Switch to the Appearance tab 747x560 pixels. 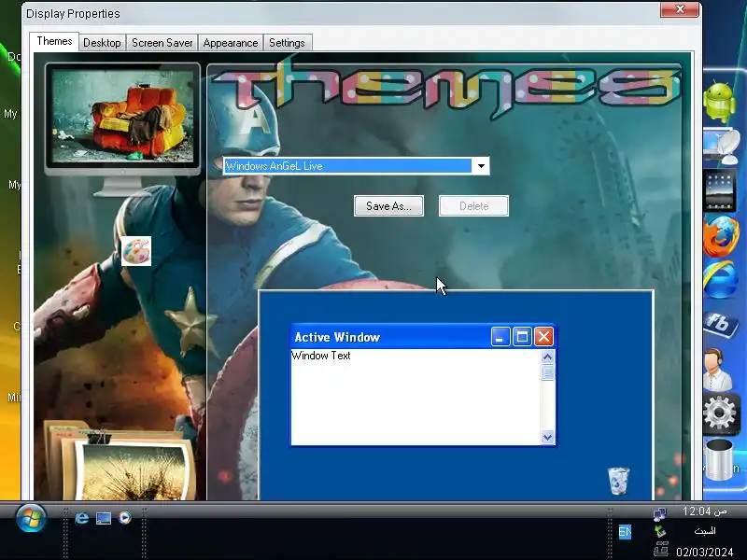(x=231, y=43)
